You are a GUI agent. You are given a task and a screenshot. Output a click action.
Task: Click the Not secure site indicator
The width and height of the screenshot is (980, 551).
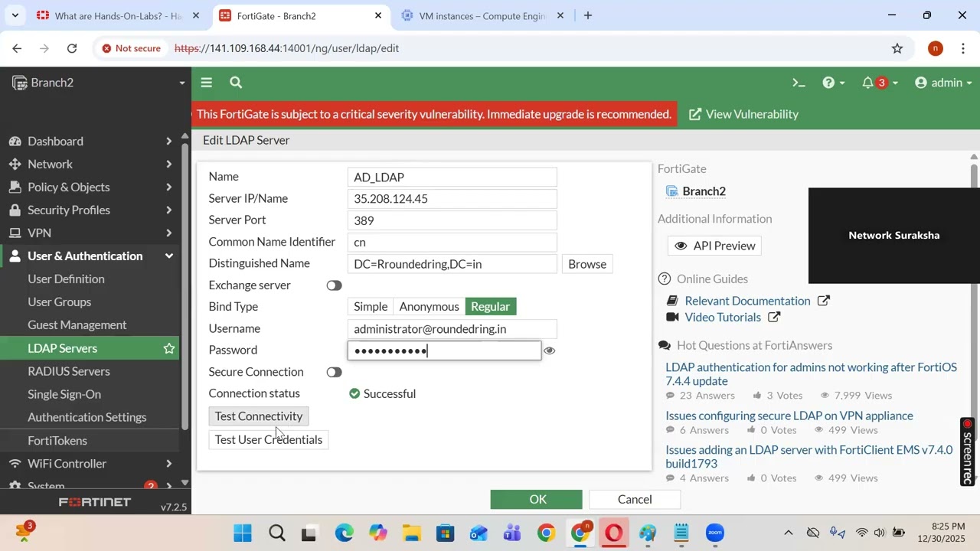(132, 48)
